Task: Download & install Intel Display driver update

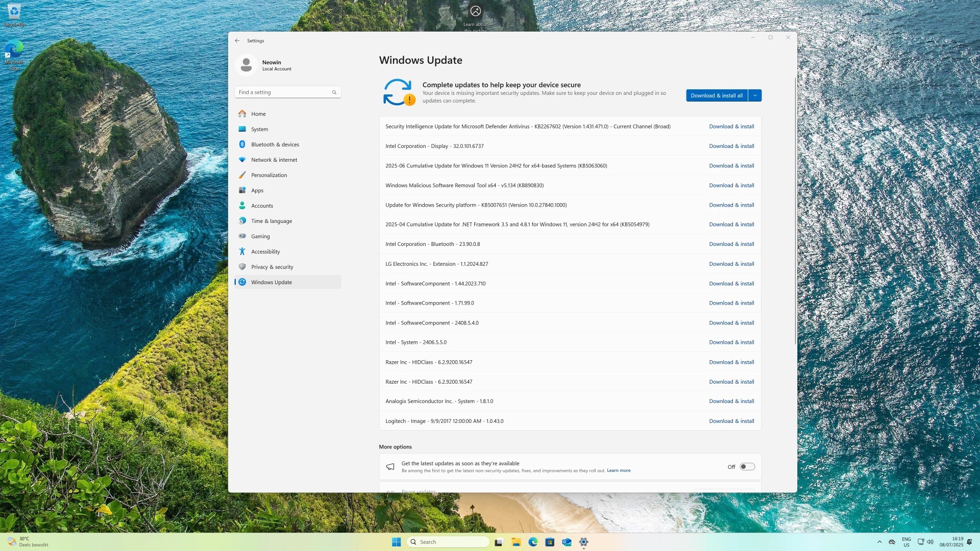Action: 731,146
